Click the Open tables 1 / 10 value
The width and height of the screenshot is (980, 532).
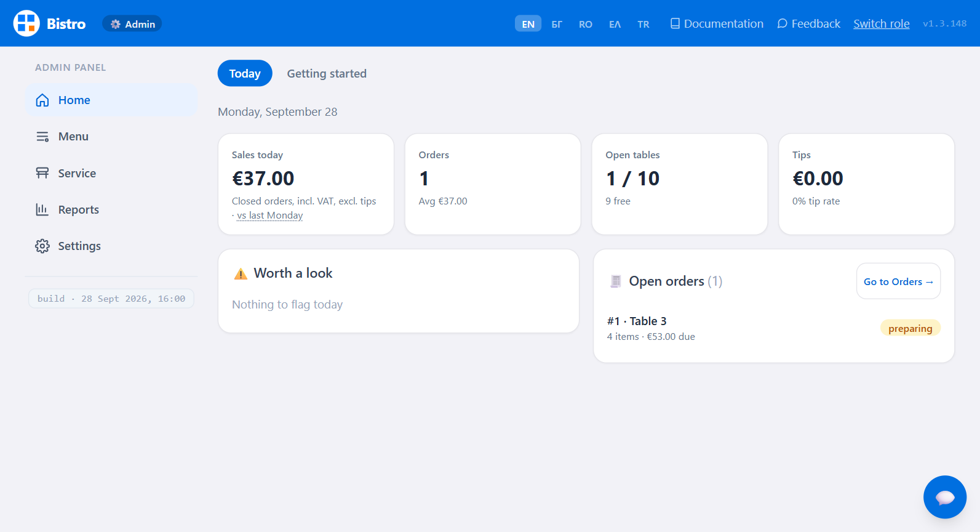click(632, 179)
